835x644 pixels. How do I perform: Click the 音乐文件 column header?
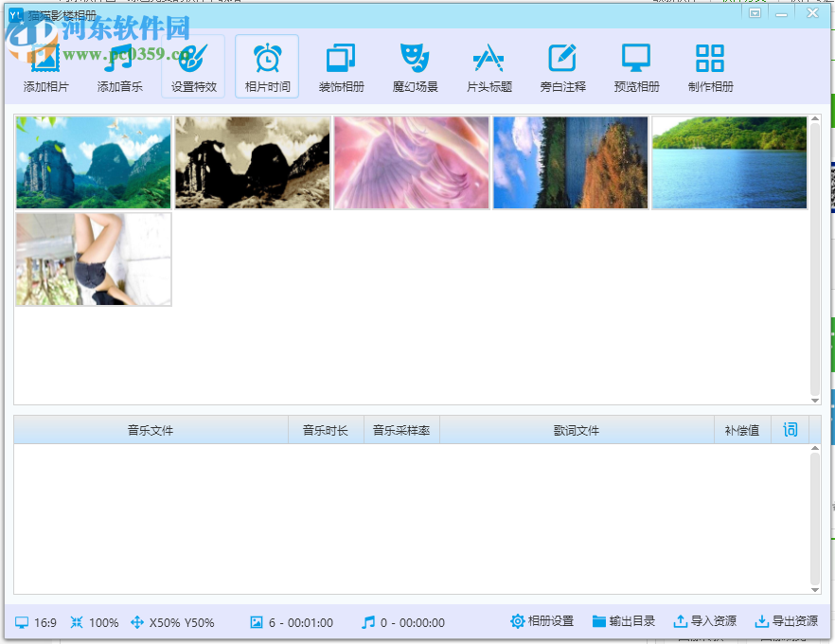click(x=151, y=430)
